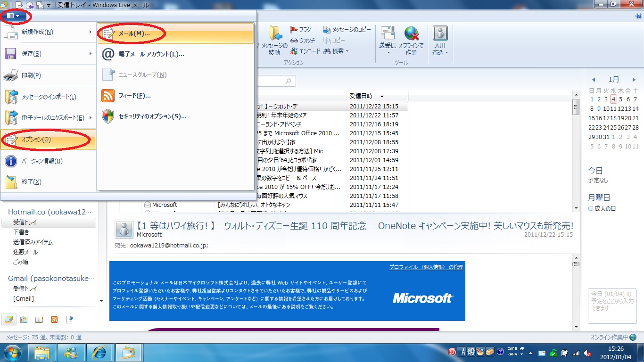The width and height of the screenshot is (644, 362).
Task: Open Hotmail 受信トレイ folder
Action: (49, 222)
